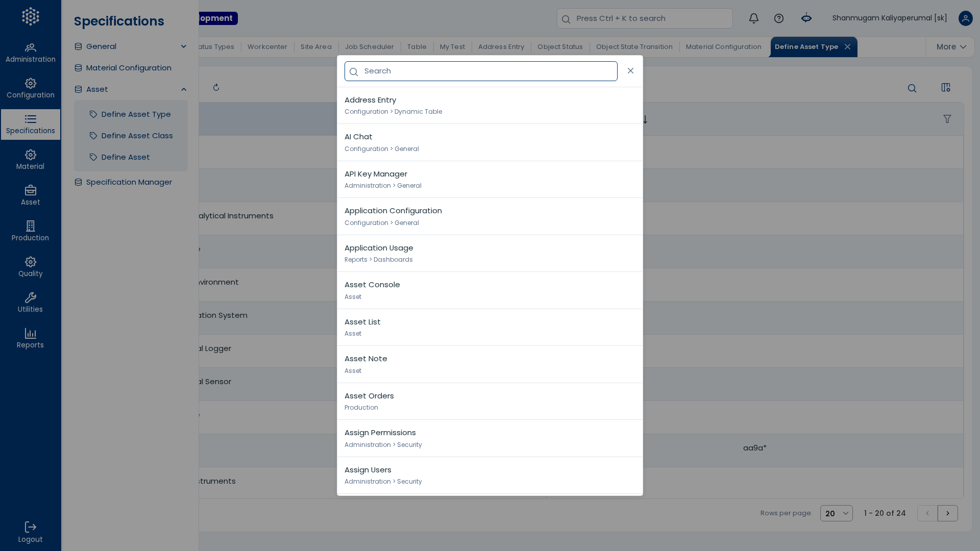Expand the General section in Specifications
Image resolution: width=980 pixels, height=551 pixels.
click(x=131, y=46)
